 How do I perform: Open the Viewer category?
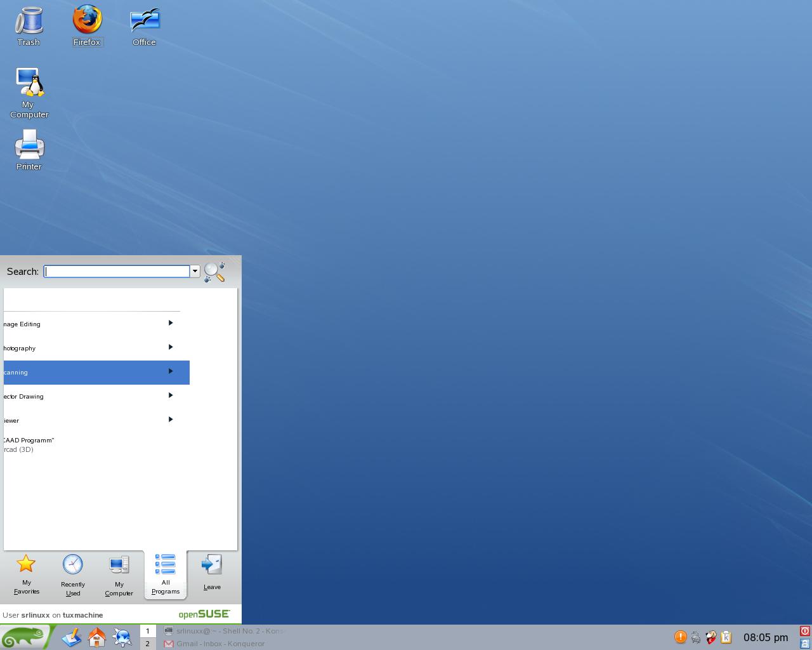point(96,420)
